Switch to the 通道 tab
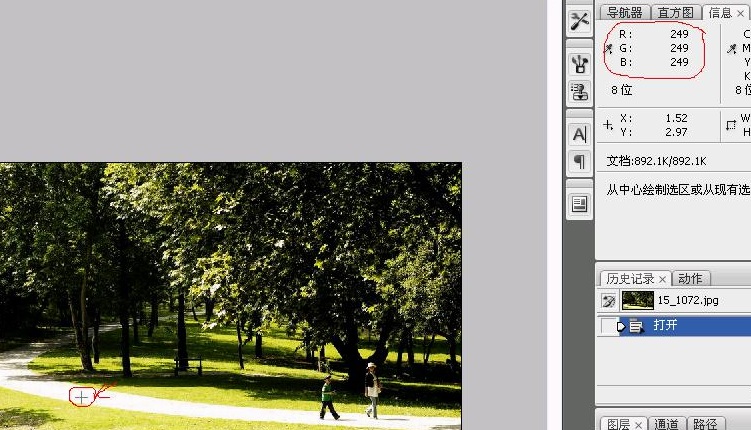The image size is (751, 430). tap(666, 424)
